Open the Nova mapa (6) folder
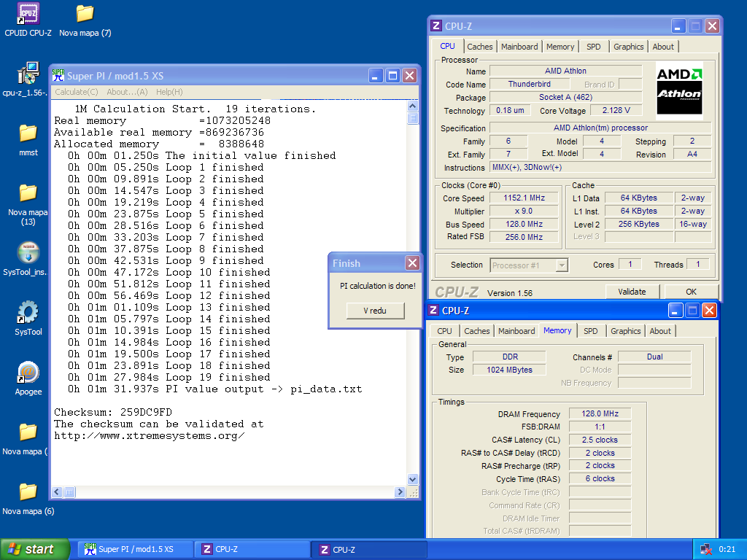This screenshot has height=560, width=747. pyautogui.click(x=28, y=497)
